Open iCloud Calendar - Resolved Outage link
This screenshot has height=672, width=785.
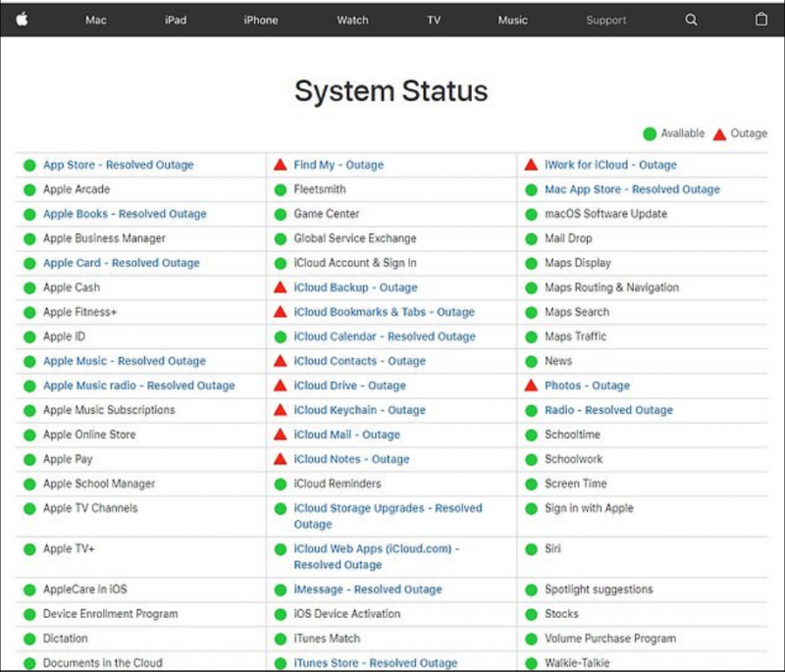click(x=385, y=336)
